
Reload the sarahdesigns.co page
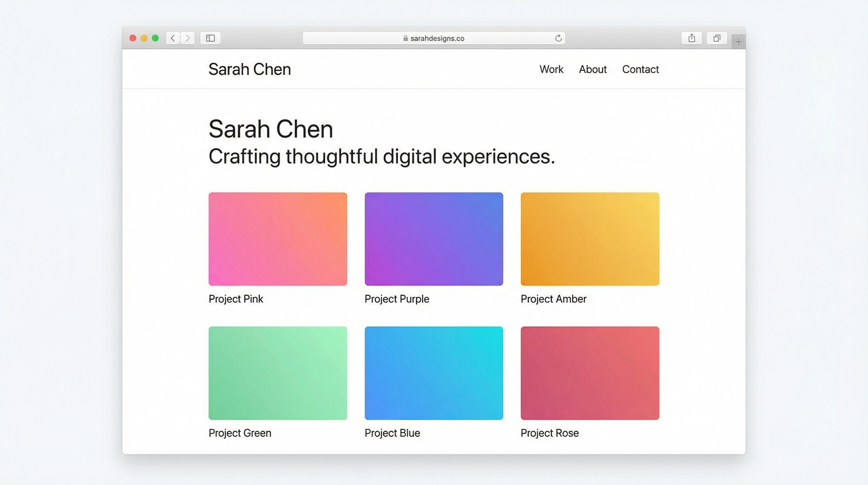(558, 38)
